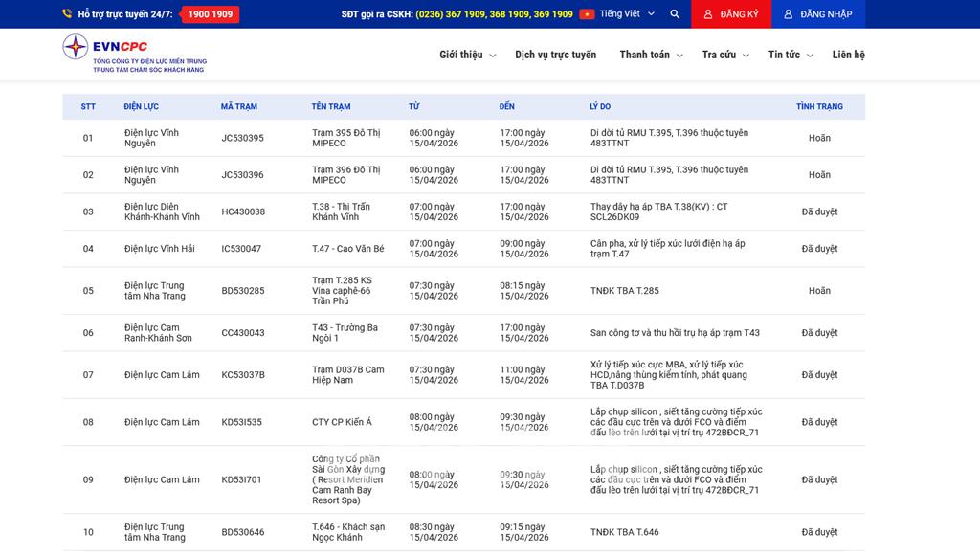Click the TÌNH TRẠNG column header
Screen dimensions: 980x556
(x=819, y=106)
